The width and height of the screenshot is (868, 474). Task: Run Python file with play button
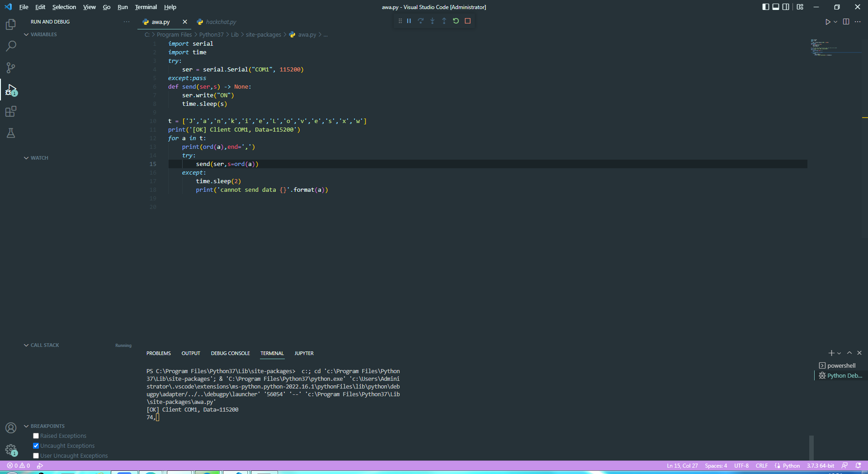827,22
